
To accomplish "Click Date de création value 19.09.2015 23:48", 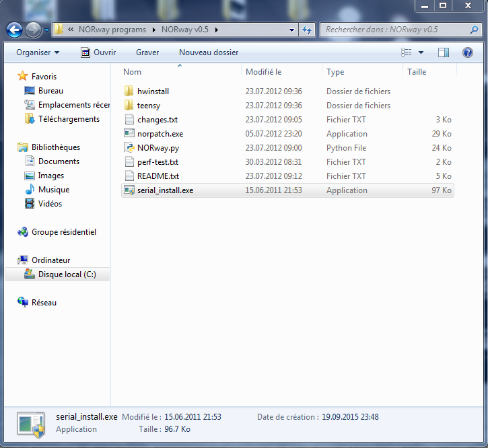I will [x=350, y=417].
